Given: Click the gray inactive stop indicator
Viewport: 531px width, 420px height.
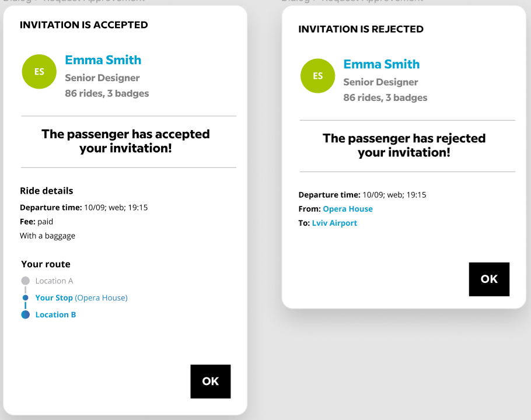Looking at the screenshot, I should (x=26, y=281).
